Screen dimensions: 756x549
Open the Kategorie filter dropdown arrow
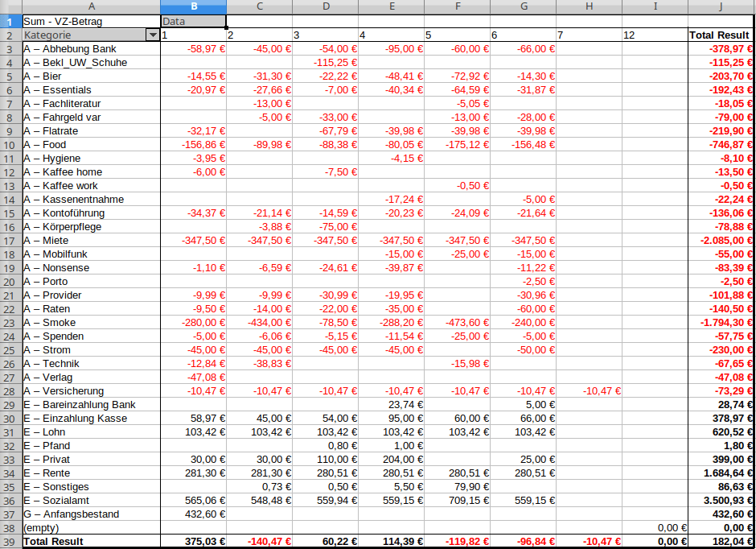click(x=152, y=35)
